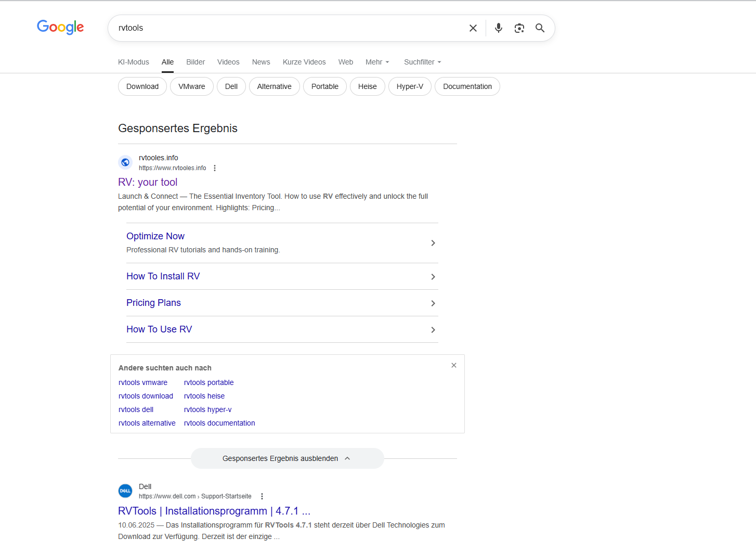Screen dimensions: 756x552
Task: Open 'rvtools portable' related search
Action: click(208, 382)
